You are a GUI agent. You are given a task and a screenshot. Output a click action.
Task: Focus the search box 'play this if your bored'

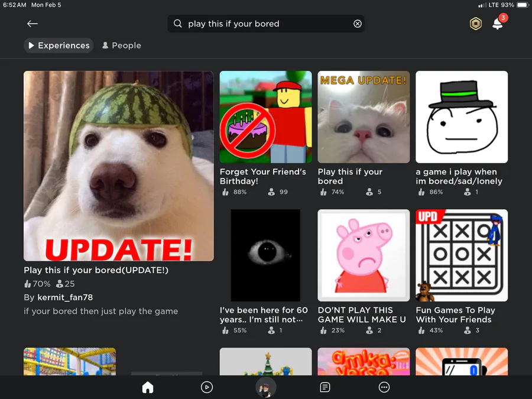click(x=266, y=24)
